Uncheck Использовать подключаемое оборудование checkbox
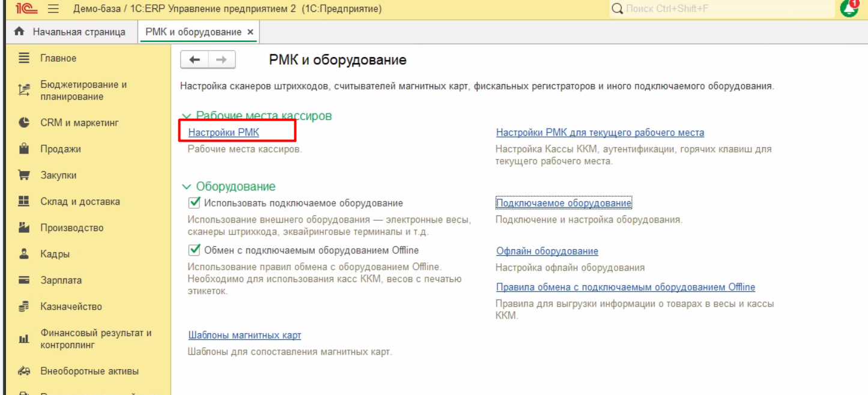 coord(194,203)
